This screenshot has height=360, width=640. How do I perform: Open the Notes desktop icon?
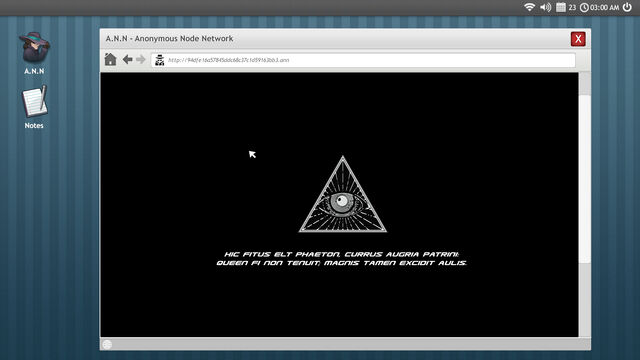pyautogui.click(x=34, y=107)
